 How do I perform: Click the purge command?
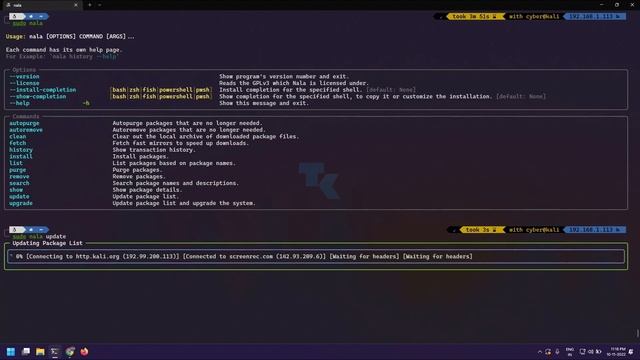point(18,170)
